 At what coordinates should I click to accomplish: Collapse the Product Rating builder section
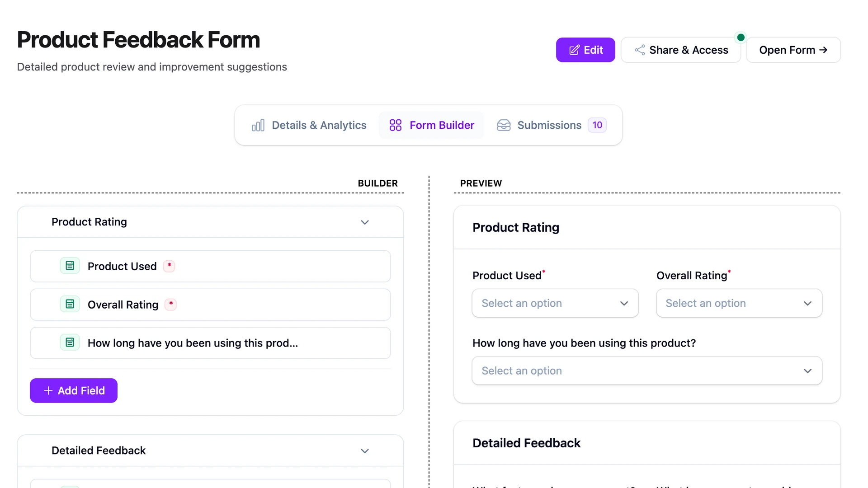(365, 222)
